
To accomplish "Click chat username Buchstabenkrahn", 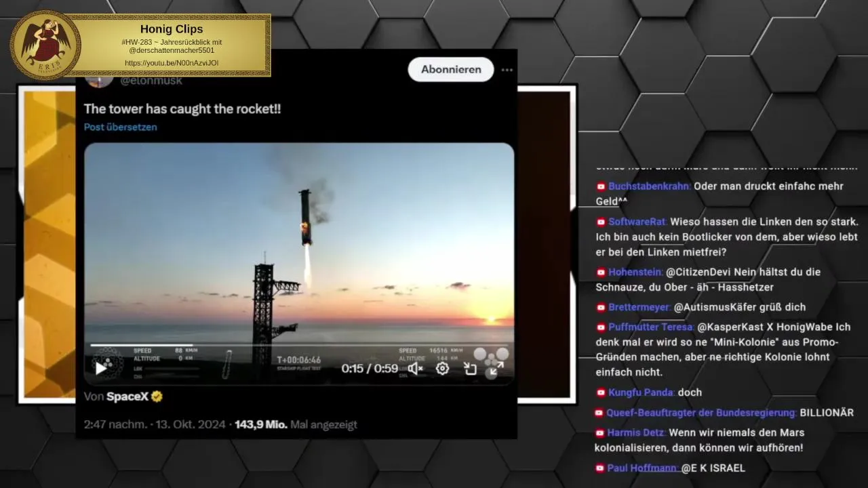I will 649,186.
